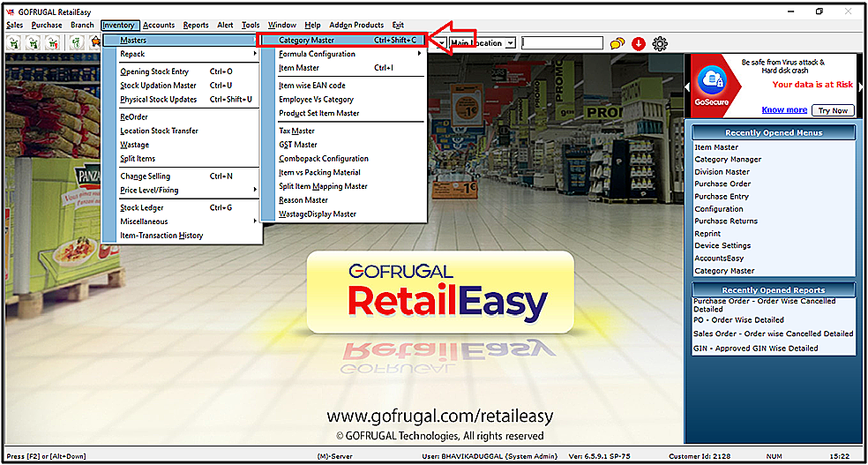Open Division Master in recent menus

pyautogui.click(x=722, y=171)
